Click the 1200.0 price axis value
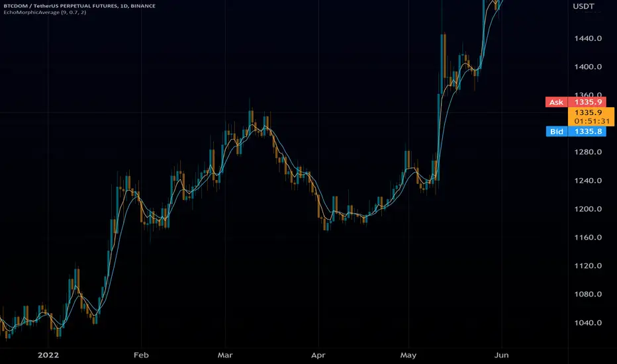The width and height of the screenshot is (617, 364). pyautogui.click(x=588, y=209)
